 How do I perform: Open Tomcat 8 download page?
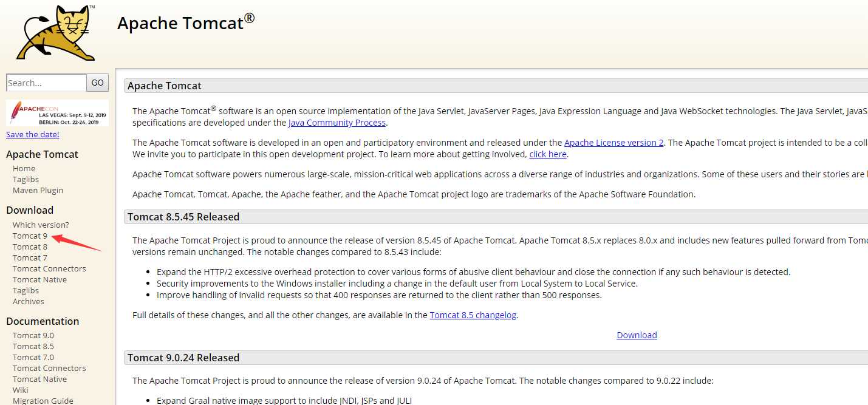[30, 247]
